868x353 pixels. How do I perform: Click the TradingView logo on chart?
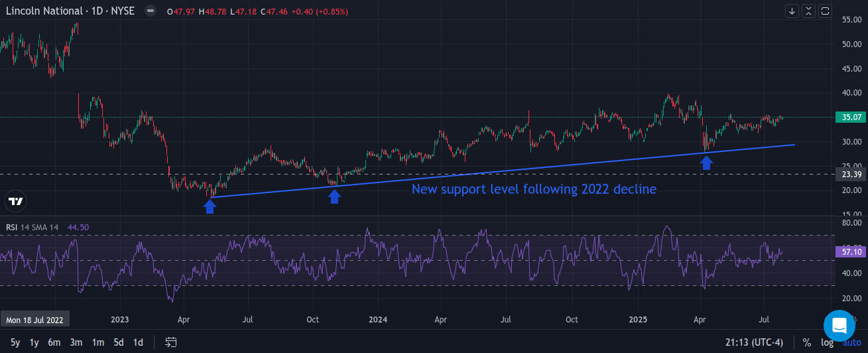[x=16, y=201]
